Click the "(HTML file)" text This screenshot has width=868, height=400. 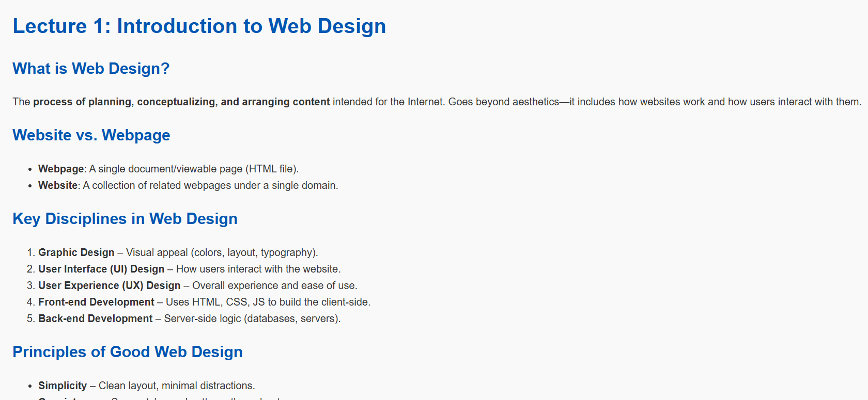pyautogui.click(x=272, y=169)
